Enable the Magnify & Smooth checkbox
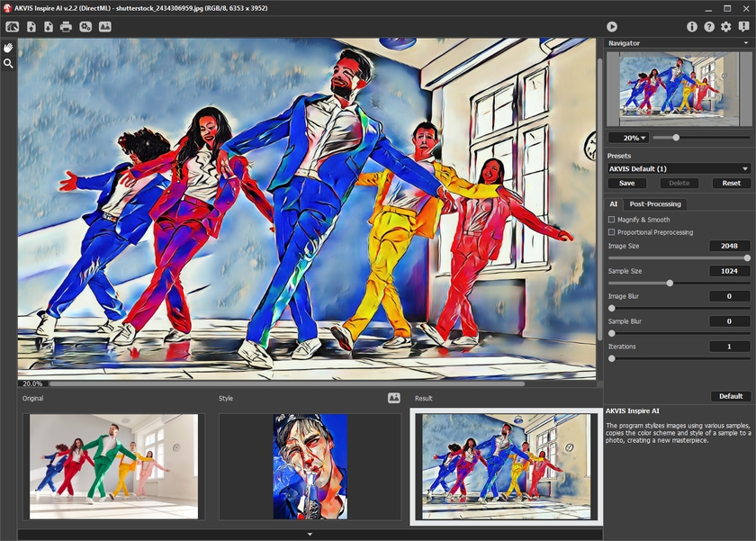The height and width of the screenshot is (541, 756). (x=612, y=220)
